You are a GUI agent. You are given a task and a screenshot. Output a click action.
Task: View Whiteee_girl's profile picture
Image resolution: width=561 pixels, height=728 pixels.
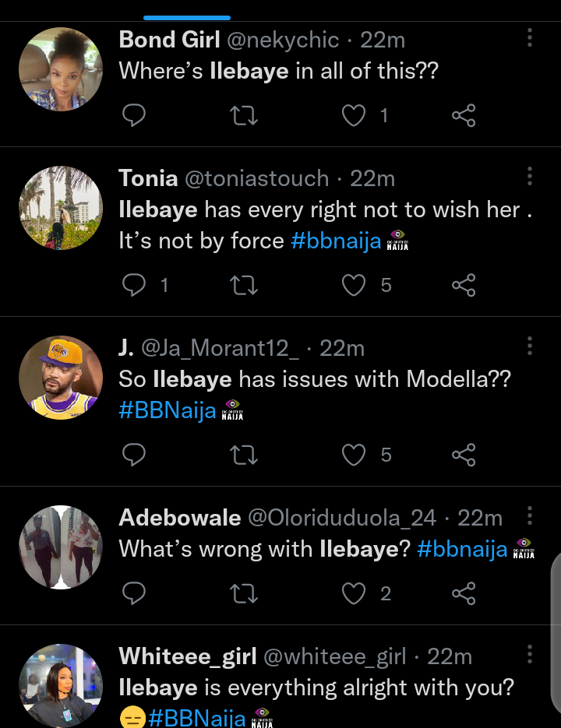click(x=61, y=686)
